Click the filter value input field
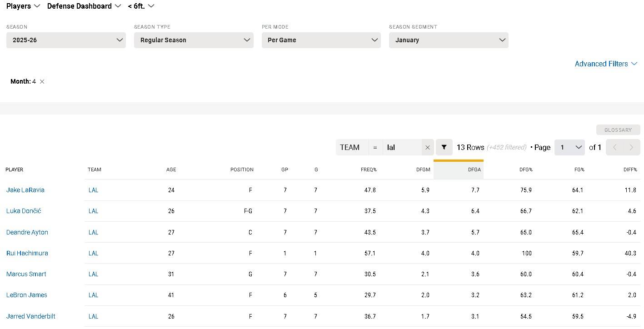The image size is (644, 329). coord(402,148)
